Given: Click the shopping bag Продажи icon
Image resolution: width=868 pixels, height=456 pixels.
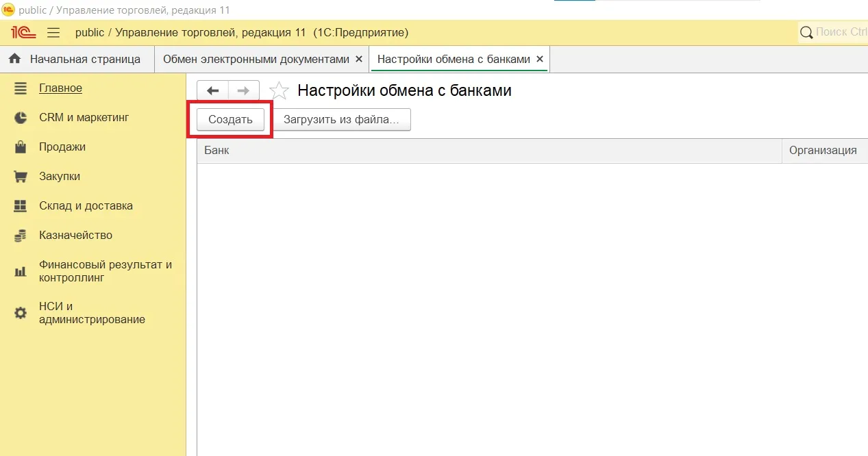Looking at the screenshot, I should (x=21, y=147).
